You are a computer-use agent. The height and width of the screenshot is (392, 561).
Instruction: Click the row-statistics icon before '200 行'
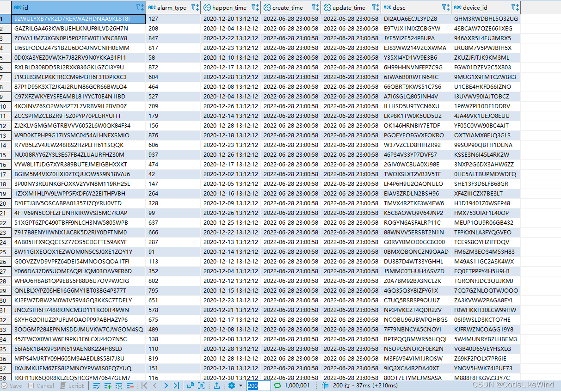325,386
